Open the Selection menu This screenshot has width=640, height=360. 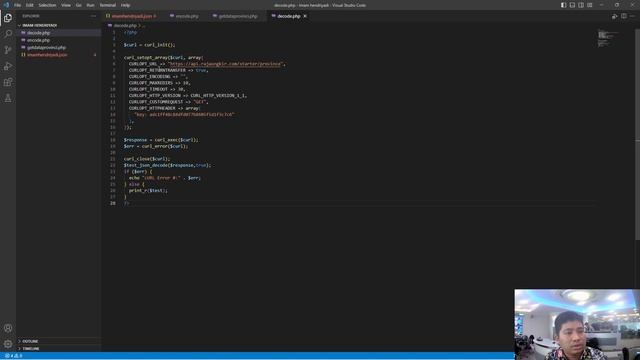[x=47, y=5]
